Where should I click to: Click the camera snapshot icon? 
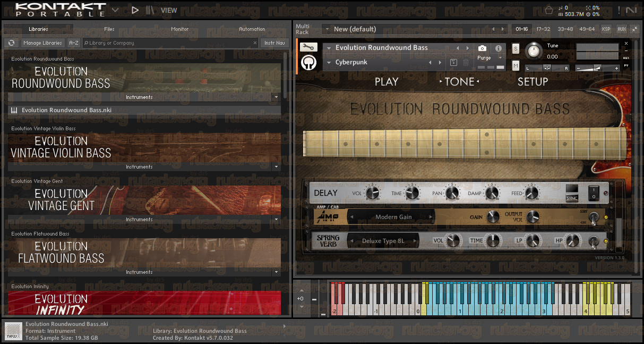click(482, 48)
